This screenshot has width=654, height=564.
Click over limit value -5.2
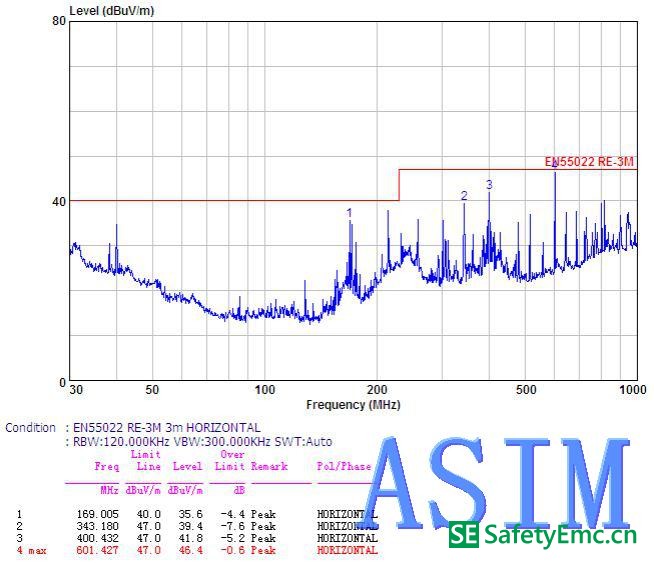coord(232,538)
